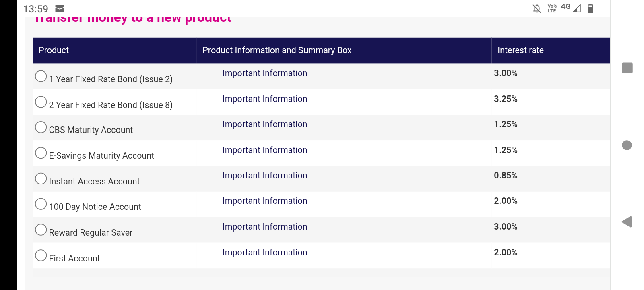Tap the Android back navigation triangle
644x290 pixels.
[627, 222]
